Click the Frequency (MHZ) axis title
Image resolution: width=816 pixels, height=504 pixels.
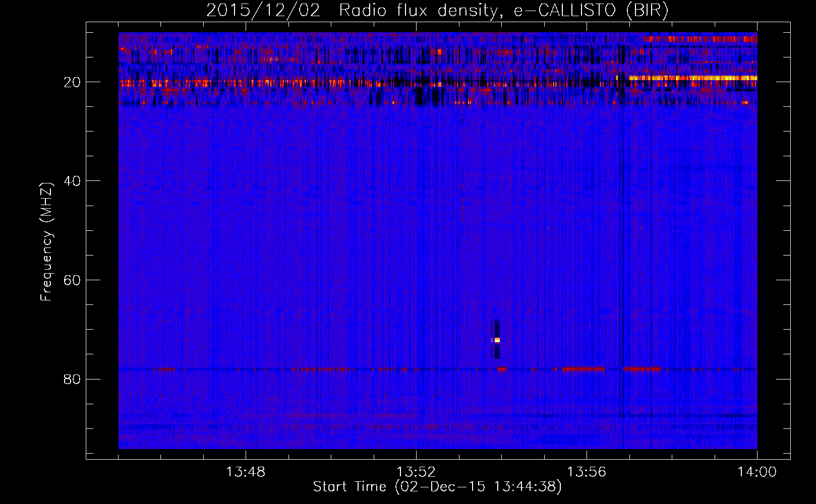coord(46,242)
